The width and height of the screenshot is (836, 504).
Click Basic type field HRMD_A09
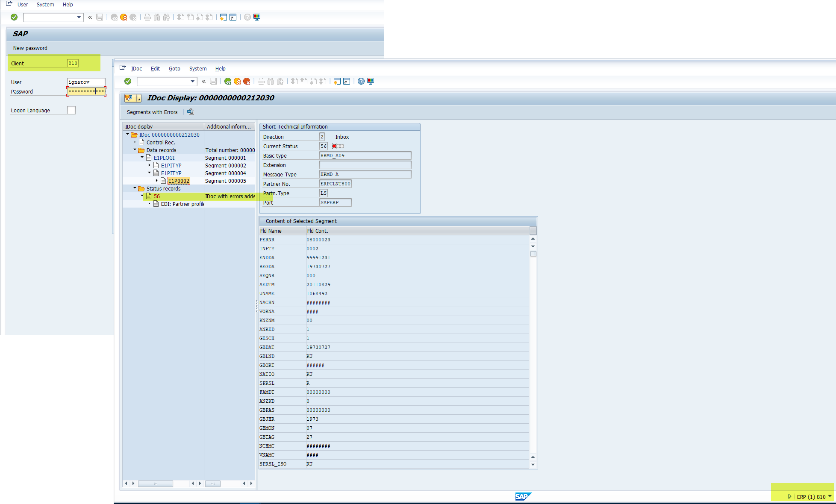(365, 155)
